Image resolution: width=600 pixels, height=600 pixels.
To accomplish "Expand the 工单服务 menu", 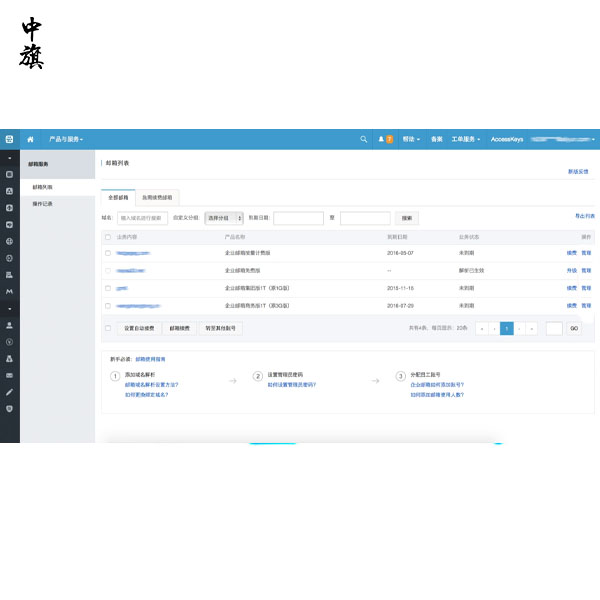I will pyautogui.click(x=465, y=139).
